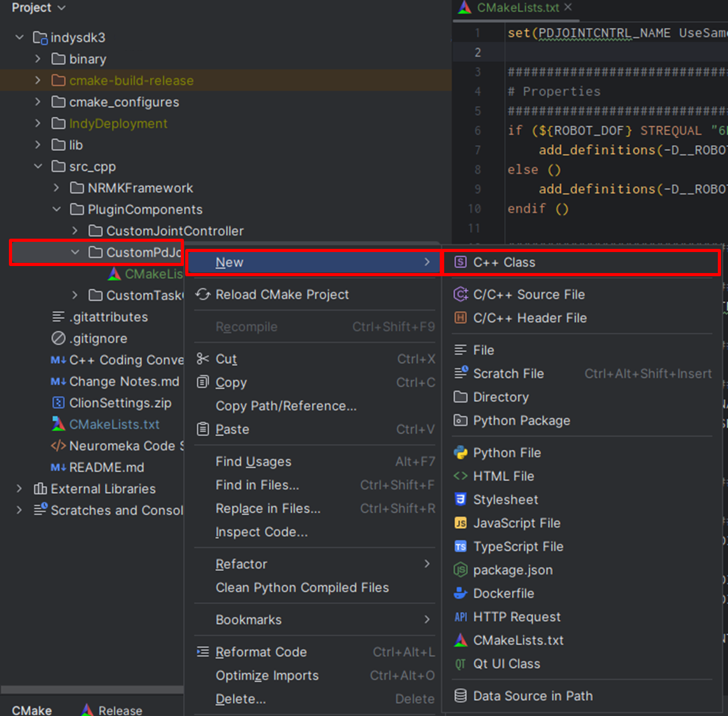The height and width of the screenshot is (716, 728).
Task: Click the HTTP Request API icon
Action: coord(460,617)
